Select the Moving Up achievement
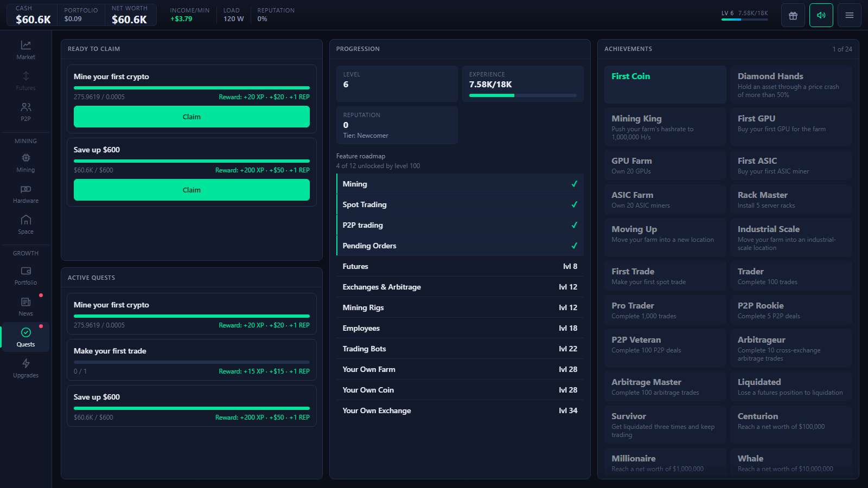The width and height of the screenshot is (868, 488). click(x=665, y=237)
